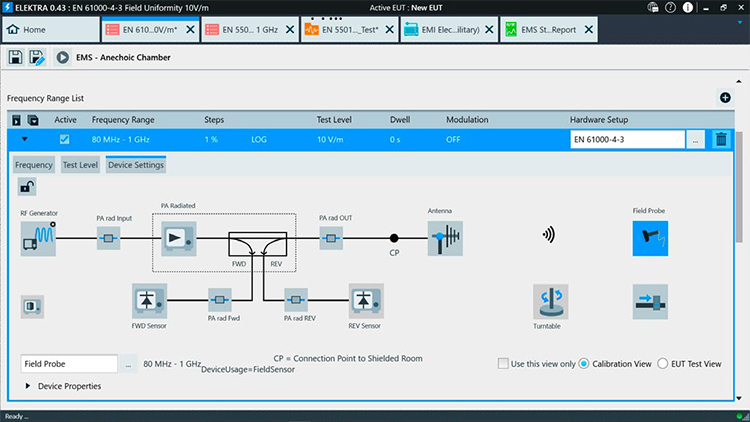
Task: Open browse button next to Field Probe box
Action: pyautogui.click(x=128, y=364)
